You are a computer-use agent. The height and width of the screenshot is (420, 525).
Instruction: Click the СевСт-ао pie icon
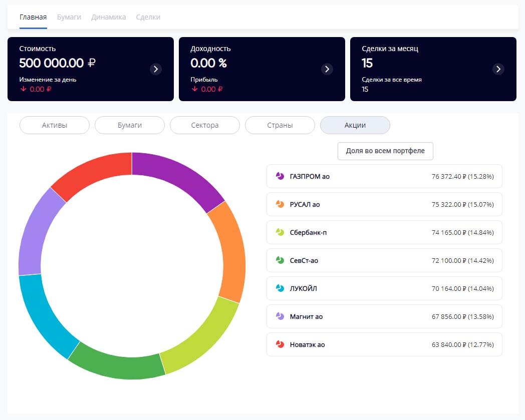click(280, 260)
